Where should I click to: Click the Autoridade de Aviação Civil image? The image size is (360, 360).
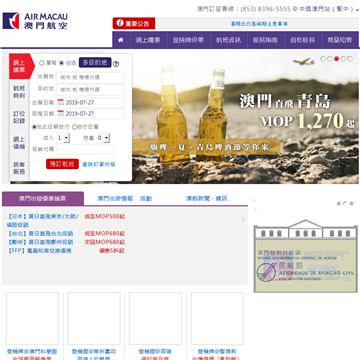[x=306, y=256]
